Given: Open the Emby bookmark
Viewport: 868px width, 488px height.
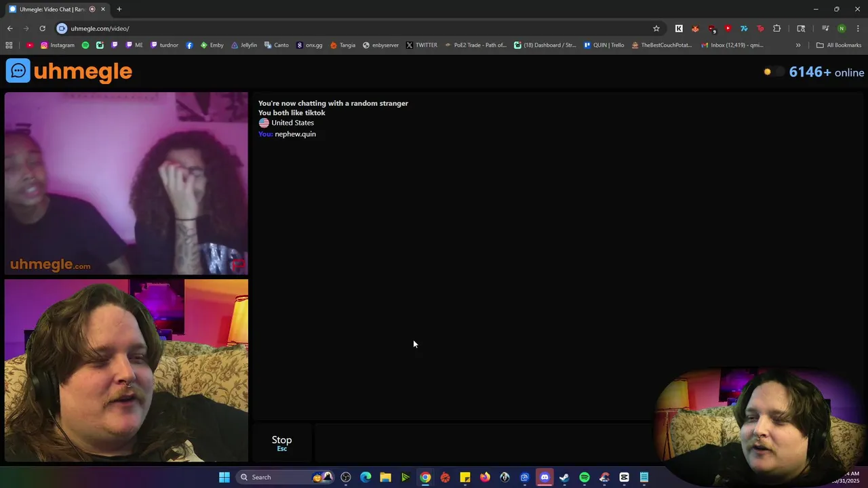Looking at the screenshot, I should click(212, 45).
